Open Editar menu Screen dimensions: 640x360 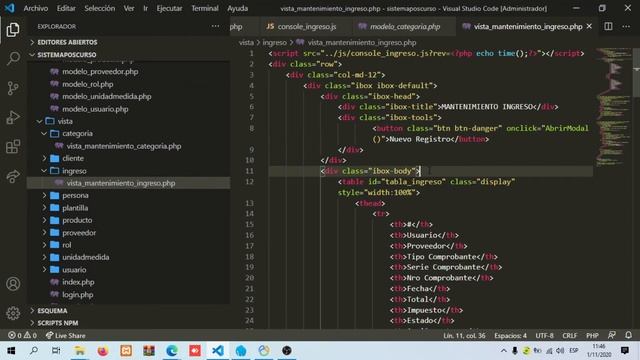pos(66,8)
